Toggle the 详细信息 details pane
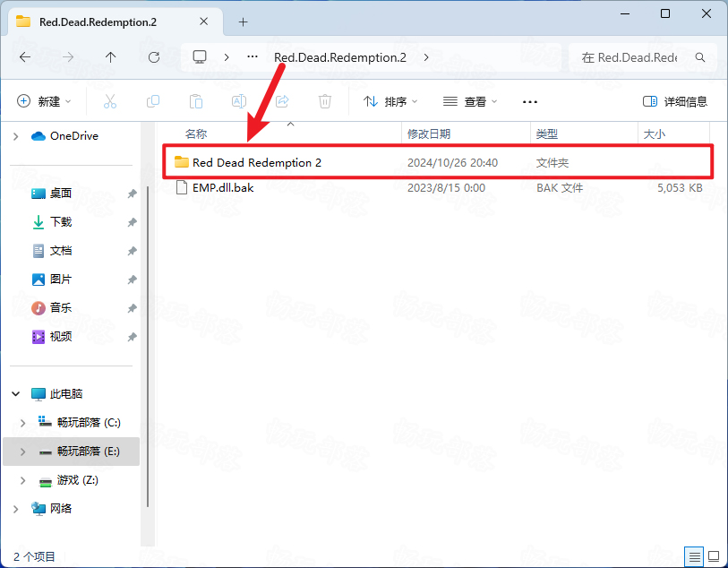This screenshot has width=728, height=568. (674, 101)
